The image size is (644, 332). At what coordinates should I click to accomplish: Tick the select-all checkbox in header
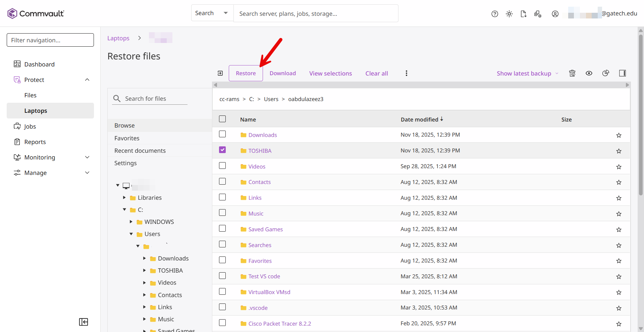[x=222, y=119]
